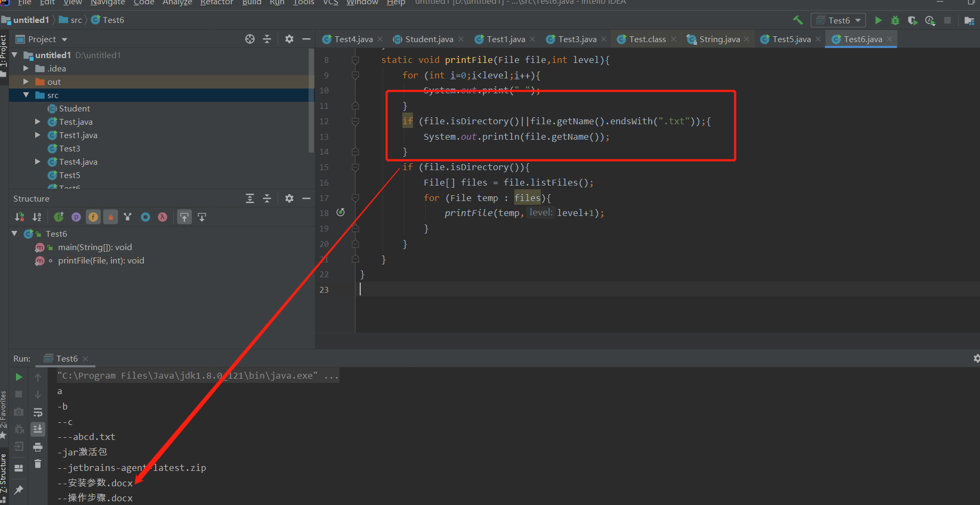
Task: Expand the Test1.java node
Action: click(37, 135)
